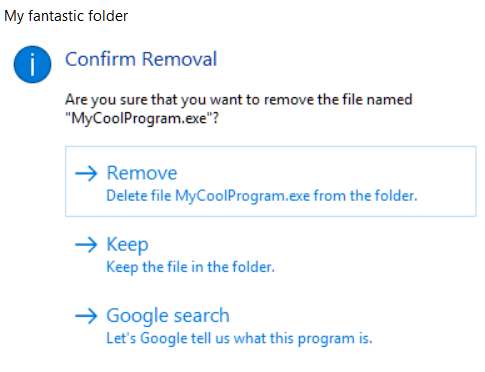The height and width of the screenshot is (372, 485).
Task: Choose the Remove command link title
Action: click(x=142, y=173)
